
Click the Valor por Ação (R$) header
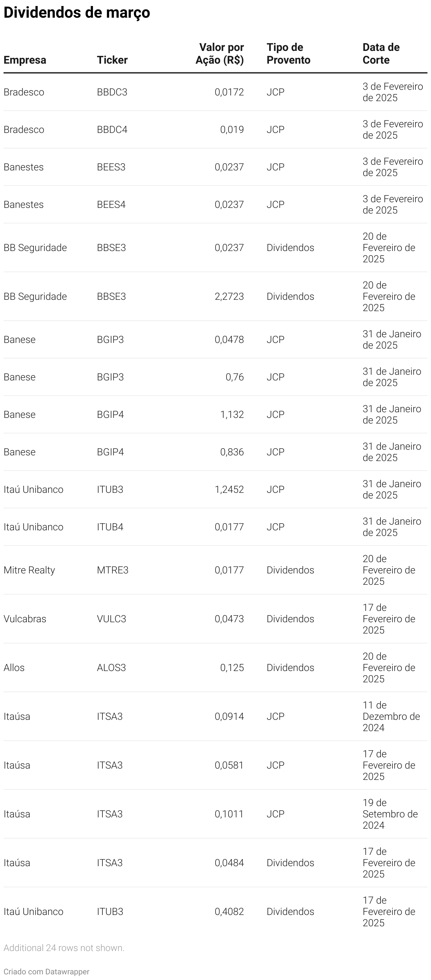point(220,54)
